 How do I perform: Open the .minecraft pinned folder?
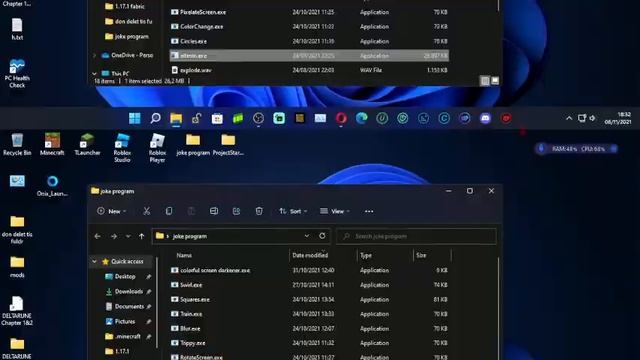click(x=128, y=337)
